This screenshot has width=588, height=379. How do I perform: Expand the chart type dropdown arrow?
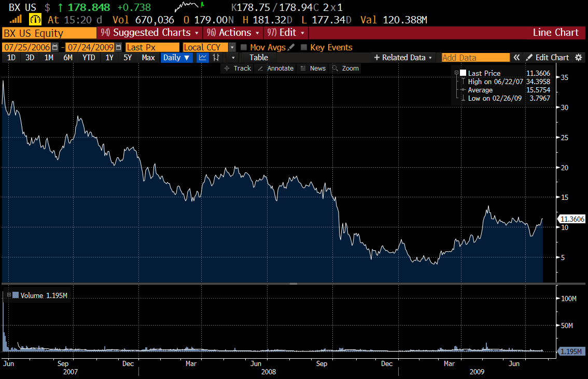233,58
